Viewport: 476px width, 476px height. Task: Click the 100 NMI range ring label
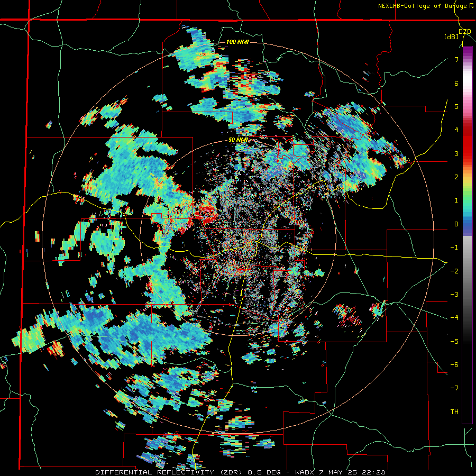(237, 42)
